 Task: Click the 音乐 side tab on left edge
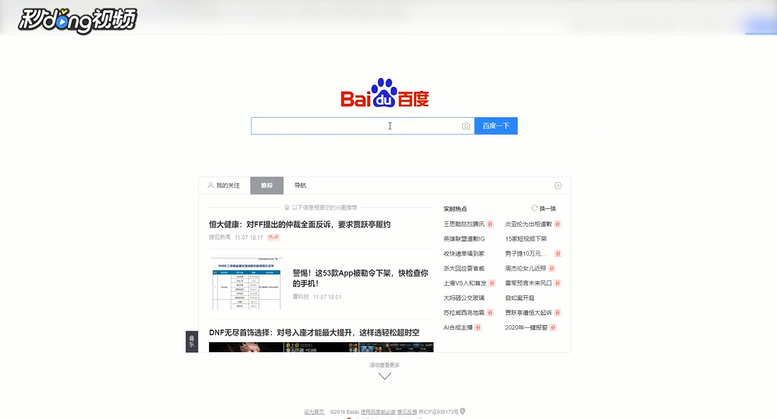tap(192, 342)
